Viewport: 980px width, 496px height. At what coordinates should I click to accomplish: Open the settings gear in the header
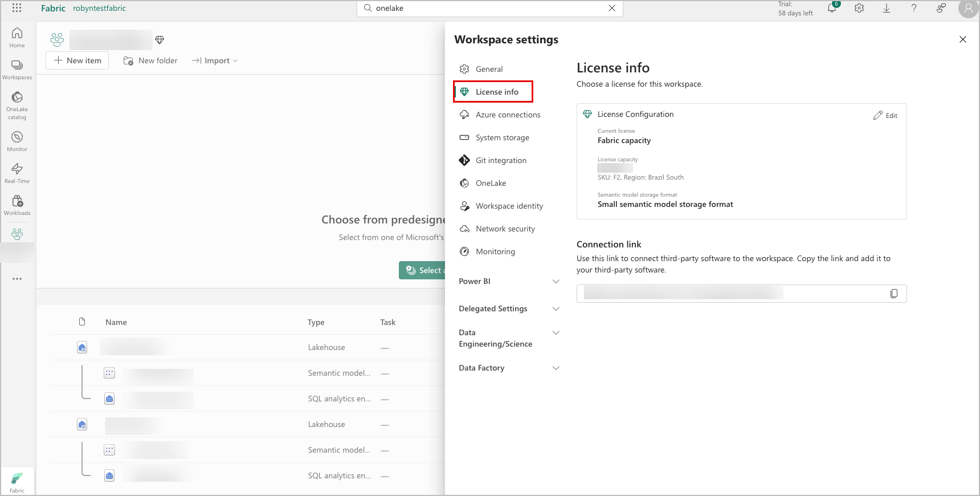point(859,8)
